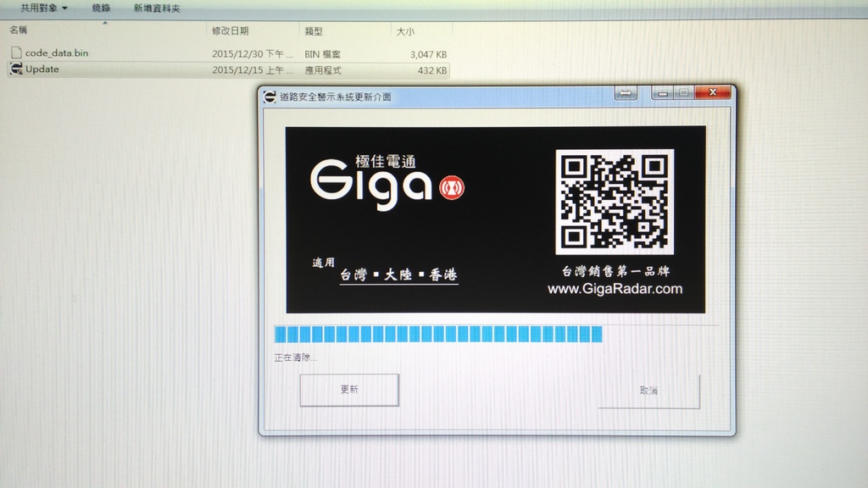Click the 432 KB size cell

click(431, 70)
